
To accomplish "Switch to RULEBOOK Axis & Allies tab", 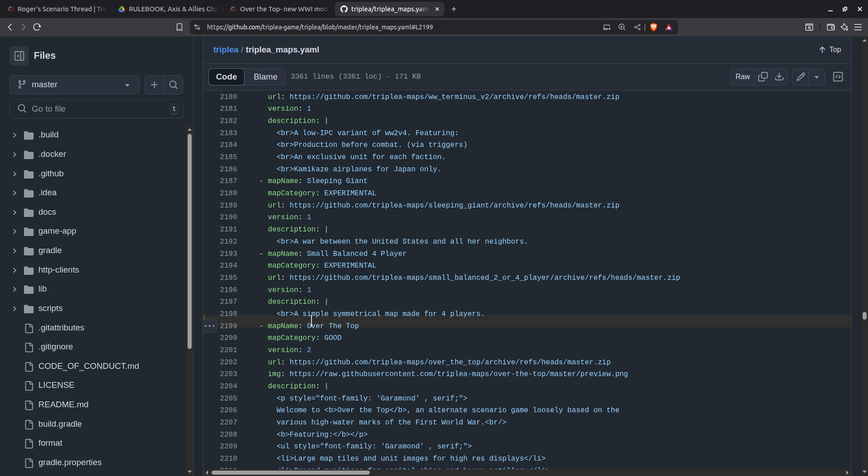I will point(167,9).
